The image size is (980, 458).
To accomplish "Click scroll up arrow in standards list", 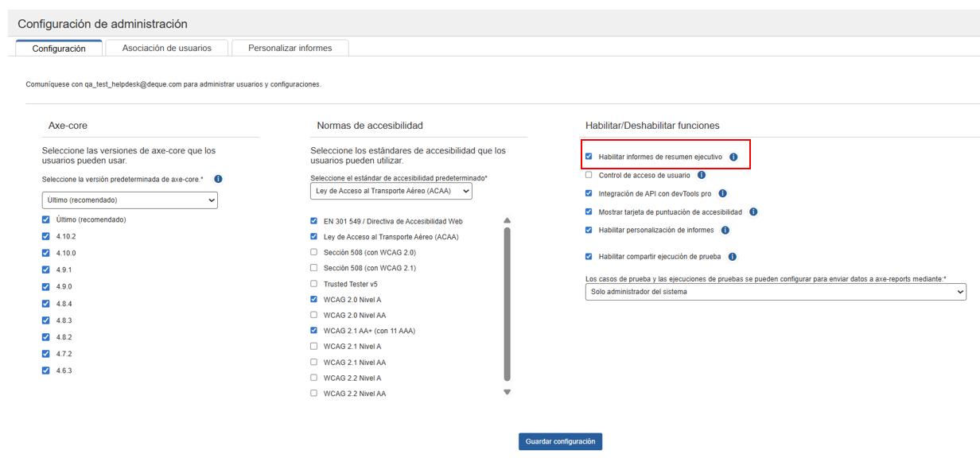I will click(x=507, y=220).
